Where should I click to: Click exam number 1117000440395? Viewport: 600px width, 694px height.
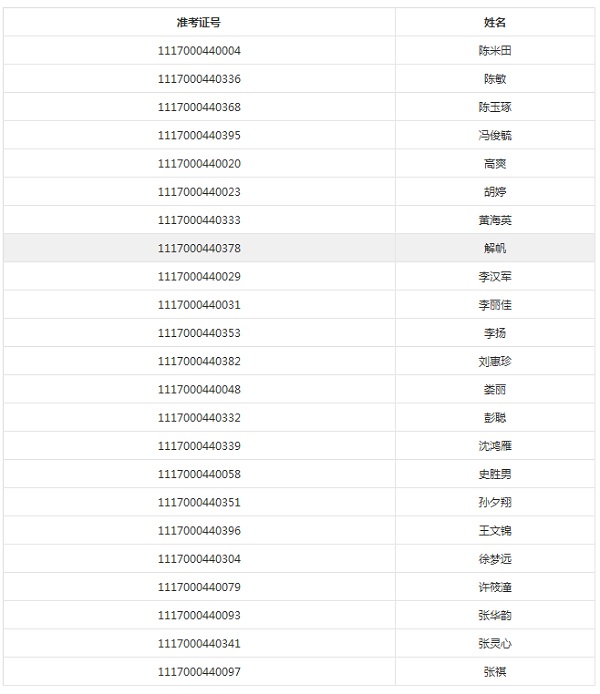[x=199, y=135]
